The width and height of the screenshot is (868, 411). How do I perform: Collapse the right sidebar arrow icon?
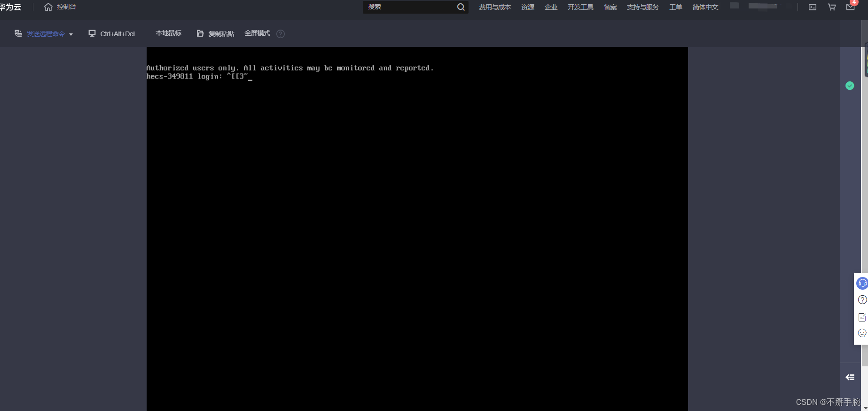pyautogui.click(x=850, y=377)
